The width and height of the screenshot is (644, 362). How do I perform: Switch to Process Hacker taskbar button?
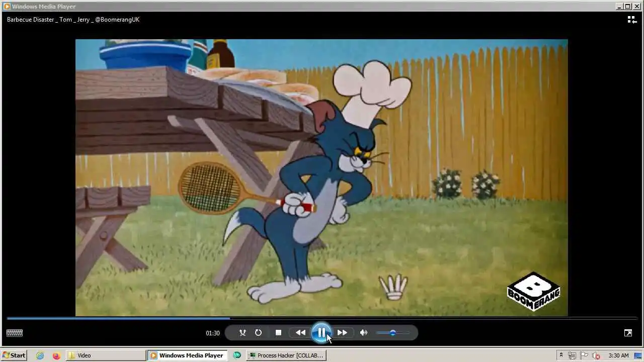(286, 355)
